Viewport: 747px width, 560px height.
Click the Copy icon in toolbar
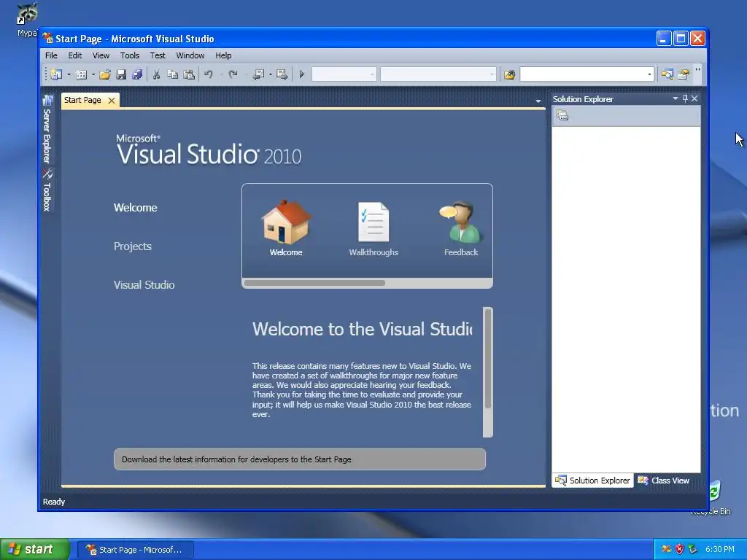click(x=172, y=75)
